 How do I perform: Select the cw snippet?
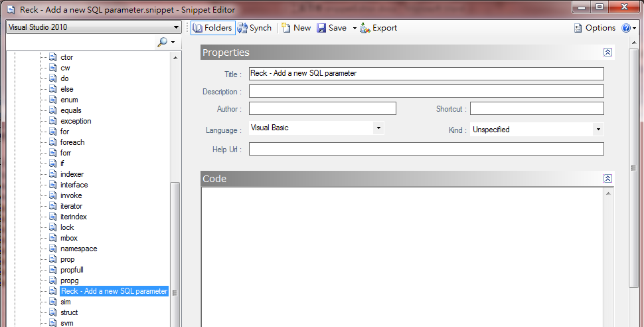65,68
